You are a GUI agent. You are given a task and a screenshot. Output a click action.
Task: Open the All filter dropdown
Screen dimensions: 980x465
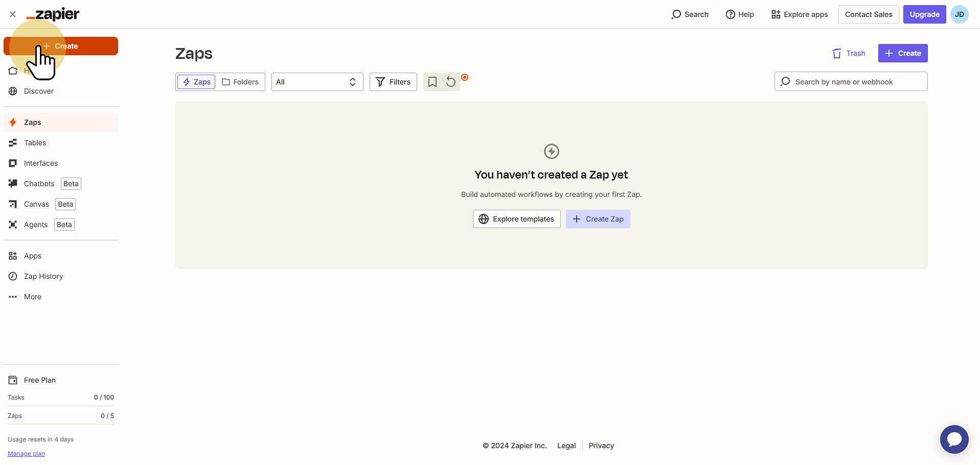pos(317,82)
